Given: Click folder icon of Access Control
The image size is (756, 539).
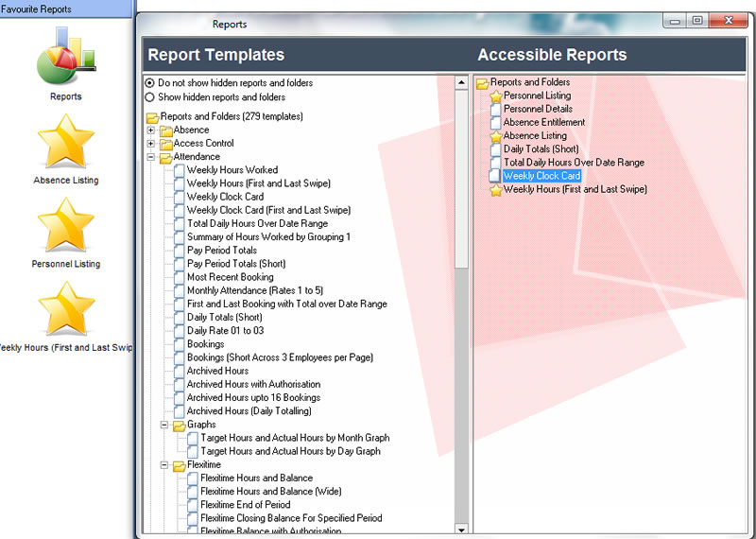Looking at the screenshot, I should [165, 144].
